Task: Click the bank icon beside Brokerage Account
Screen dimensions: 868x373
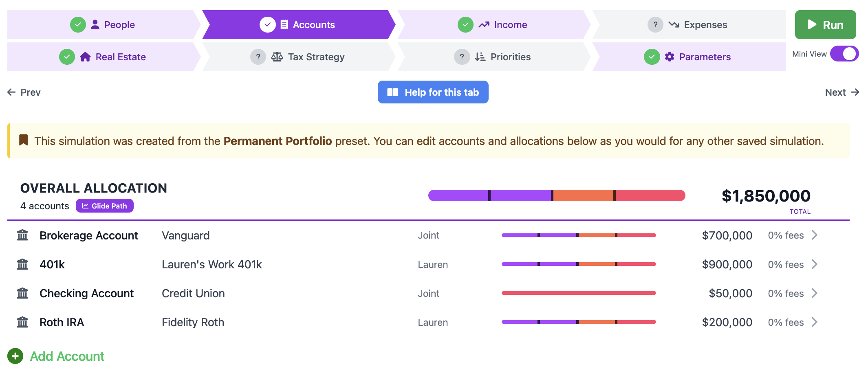Action: 22,235
